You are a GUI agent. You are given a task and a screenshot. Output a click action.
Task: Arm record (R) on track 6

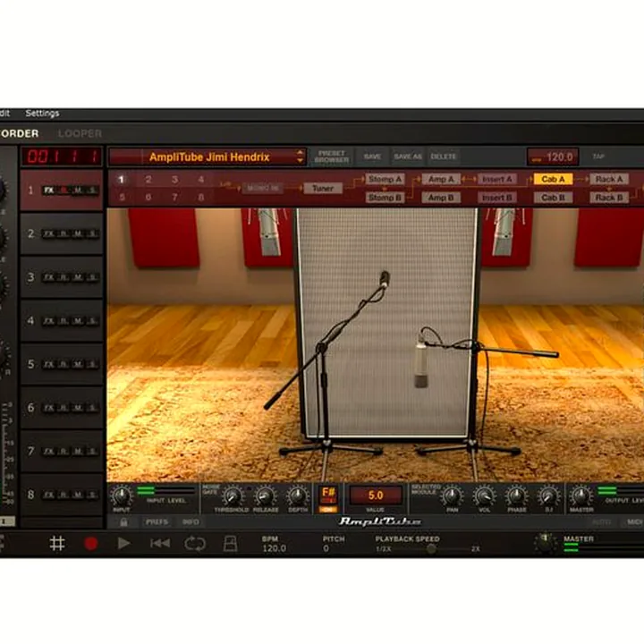click(x=64, y=408)
